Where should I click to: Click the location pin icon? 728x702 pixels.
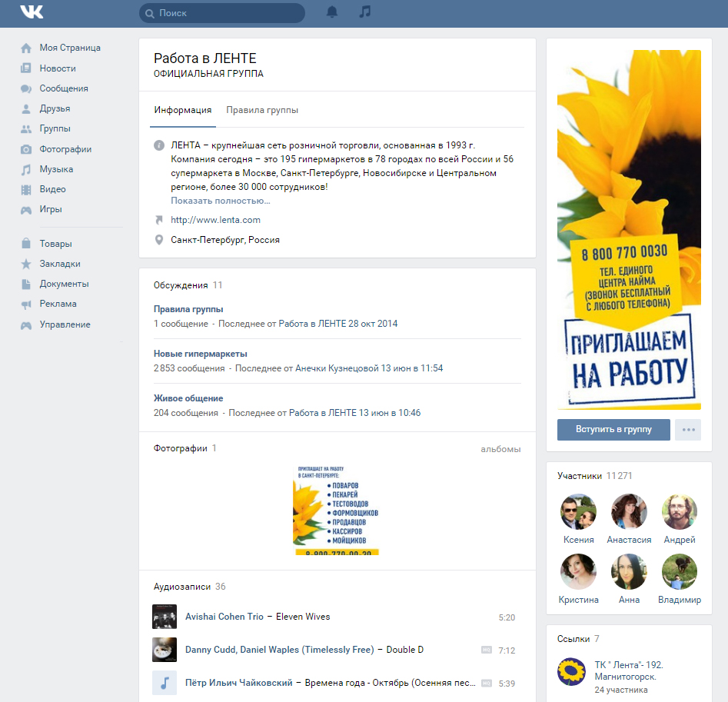point(159,240)
